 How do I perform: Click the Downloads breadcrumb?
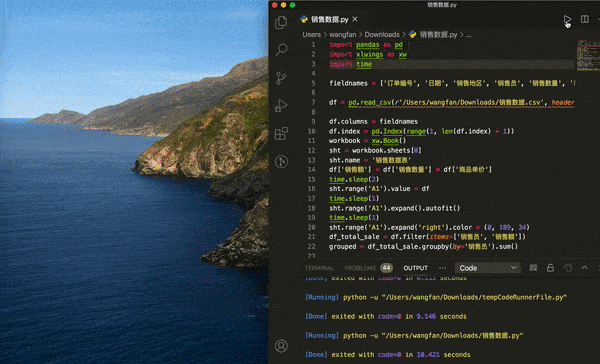click(382, 34)
